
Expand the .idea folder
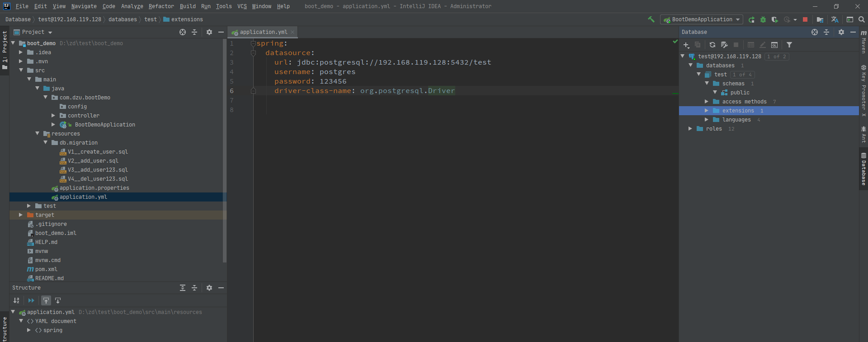point(21,52)
